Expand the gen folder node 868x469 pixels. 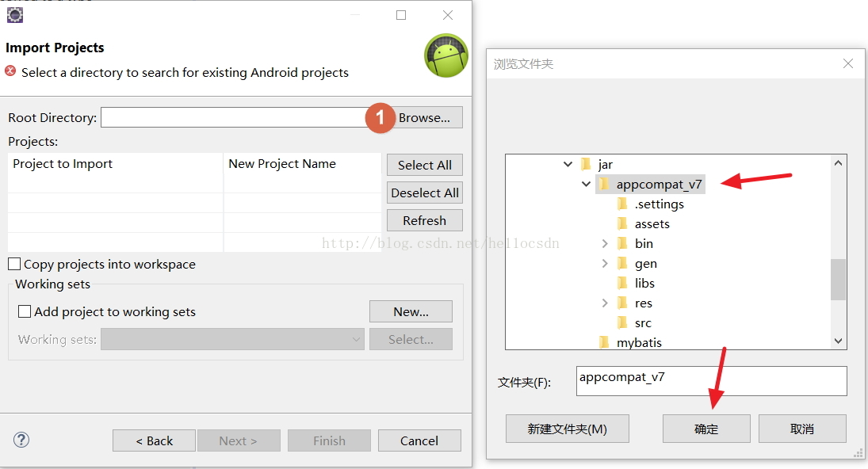click(x=605, y=263)
